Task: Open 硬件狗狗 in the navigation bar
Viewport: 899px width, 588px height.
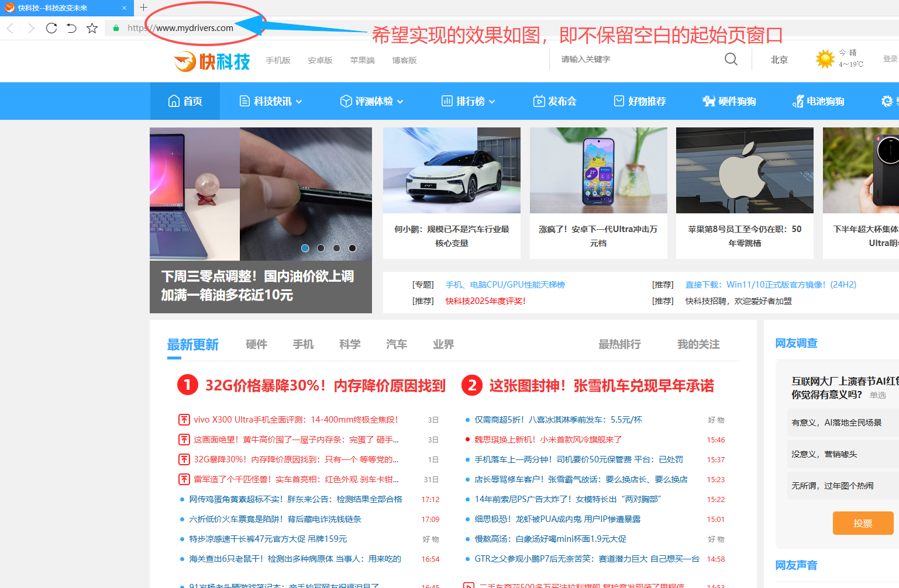Action: pyautogui.click(x=729, y=101)
